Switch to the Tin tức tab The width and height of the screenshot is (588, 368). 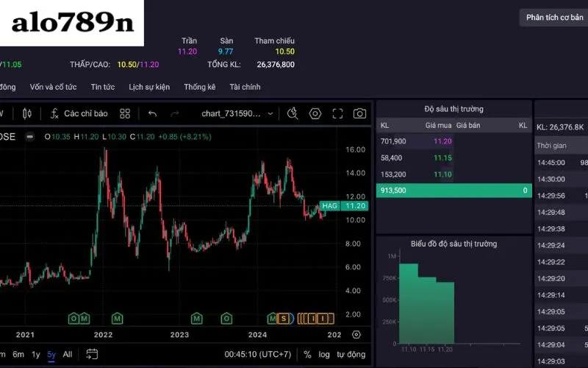click(x=103, y=87)
